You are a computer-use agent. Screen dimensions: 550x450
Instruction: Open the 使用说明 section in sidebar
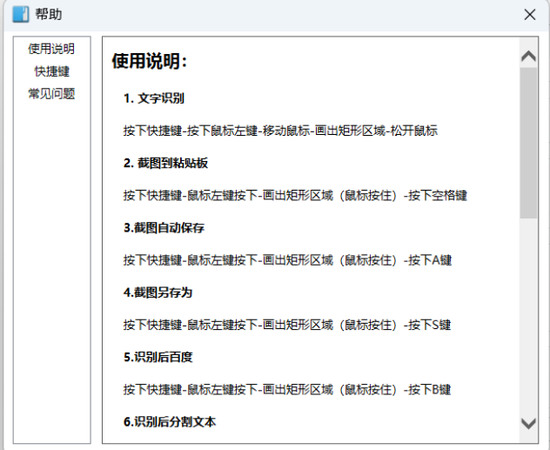[x=52, y=49]
